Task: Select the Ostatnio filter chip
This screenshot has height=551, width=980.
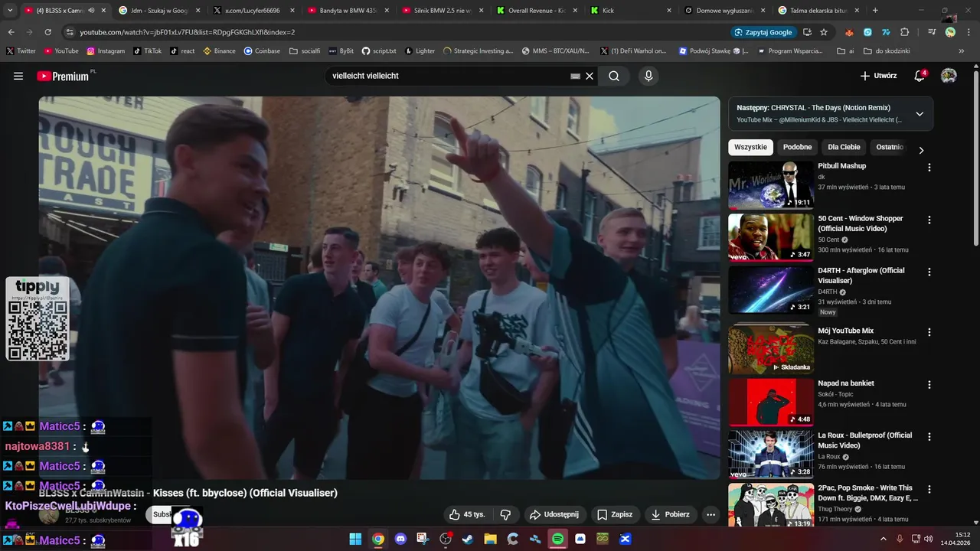Action: point(890,147)
